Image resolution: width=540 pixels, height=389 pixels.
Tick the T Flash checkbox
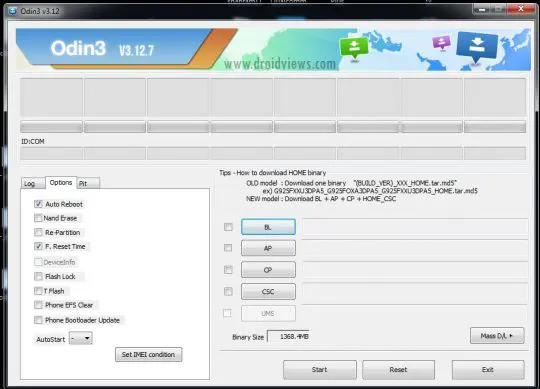pos(38,291)
